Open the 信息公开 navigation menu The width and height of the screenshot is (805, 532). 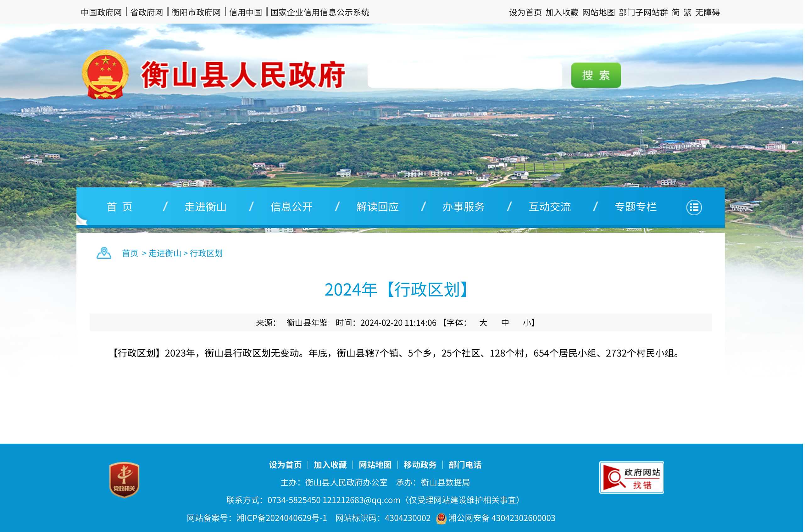(291, 207)
